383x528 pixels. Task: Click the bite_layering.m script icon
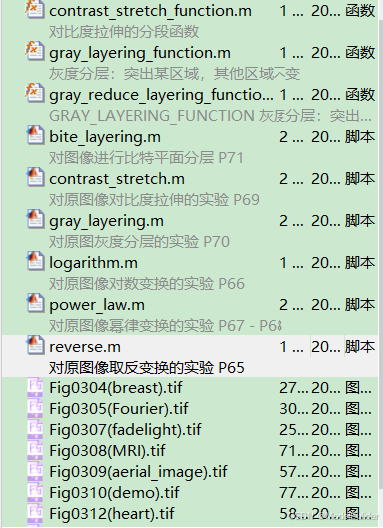click(x=35, y=135)
